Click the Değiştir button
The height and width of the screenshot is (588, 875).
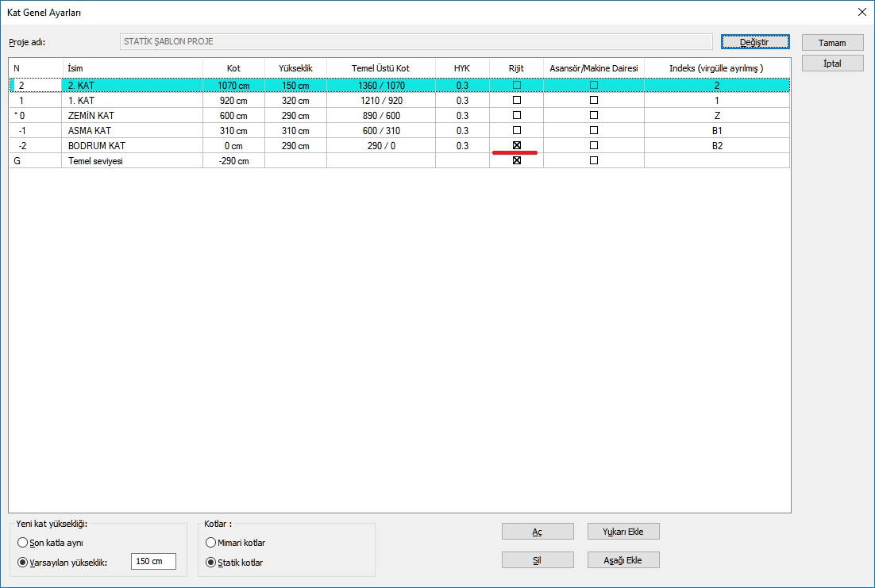[x=754, y=42]
